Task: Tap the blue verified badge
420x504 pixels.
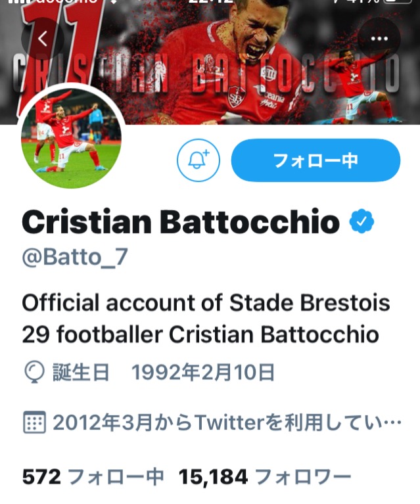Action: click(x=362, y=221)
